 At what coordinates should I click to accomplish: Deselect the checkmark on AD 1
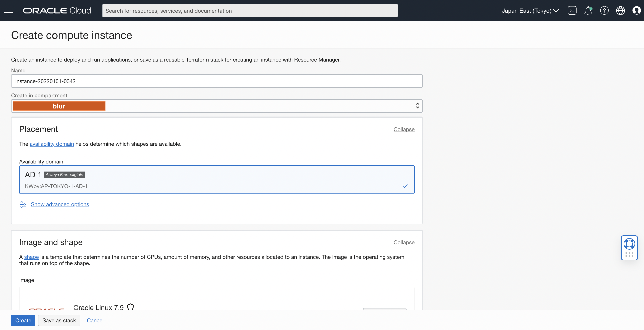point(405,186)
